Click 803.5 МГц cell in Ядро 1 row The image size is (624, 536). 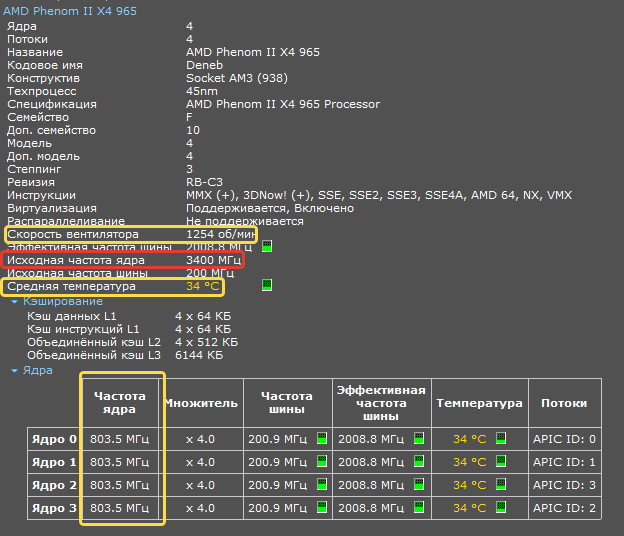(119, 462)
